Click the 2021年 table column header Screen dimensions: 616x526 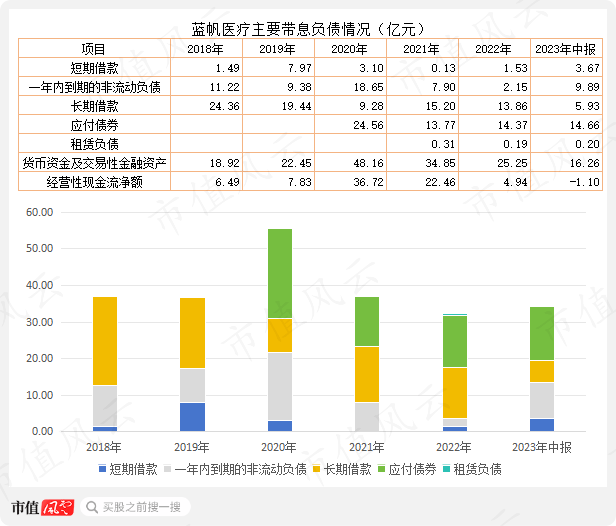coord(422,49)
